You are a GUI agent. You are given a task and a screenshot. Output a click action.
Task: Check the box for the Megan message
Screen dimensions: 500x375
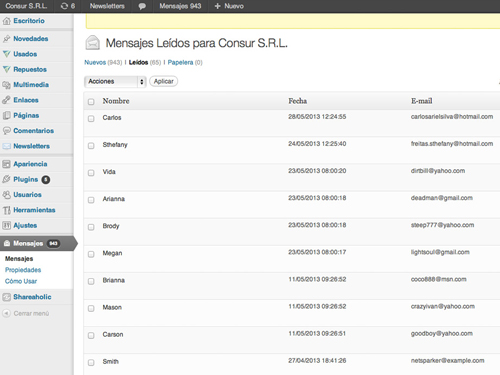91,254
